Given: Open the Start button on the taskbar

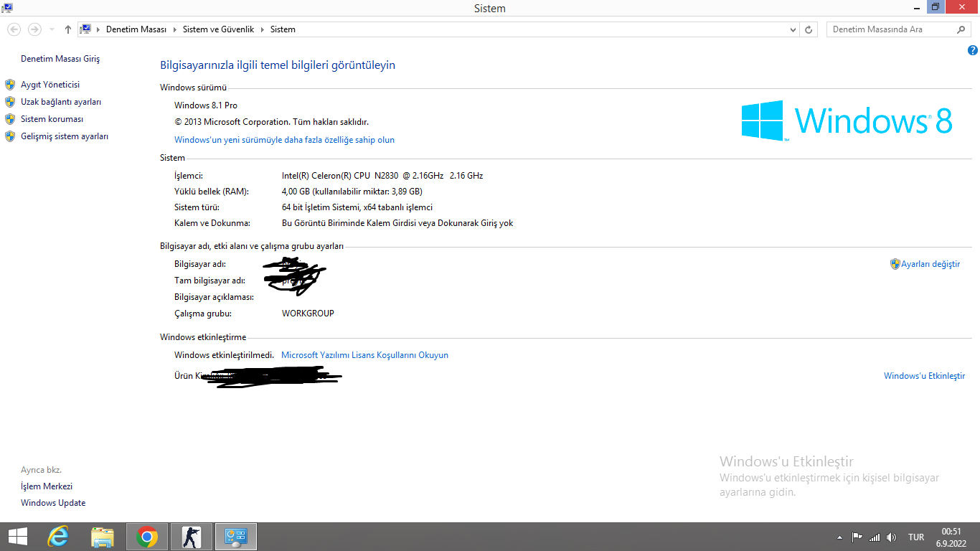Looking at the screenshot, I should coord(17,537).
